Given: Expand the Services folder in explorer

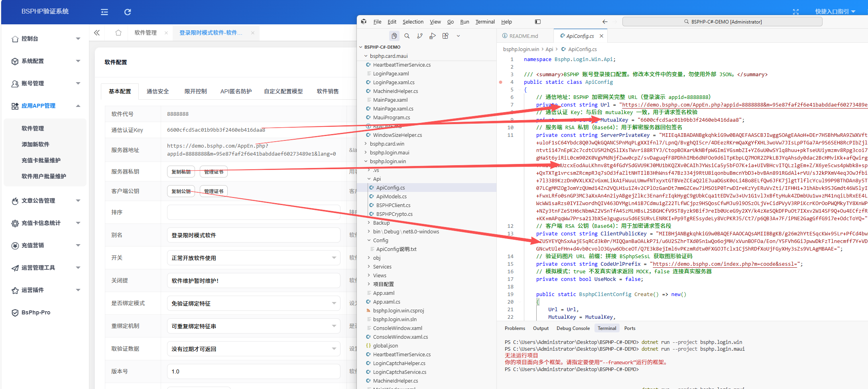Looking at the screenshot, I should pyautogui.click(x=382, y=267).
